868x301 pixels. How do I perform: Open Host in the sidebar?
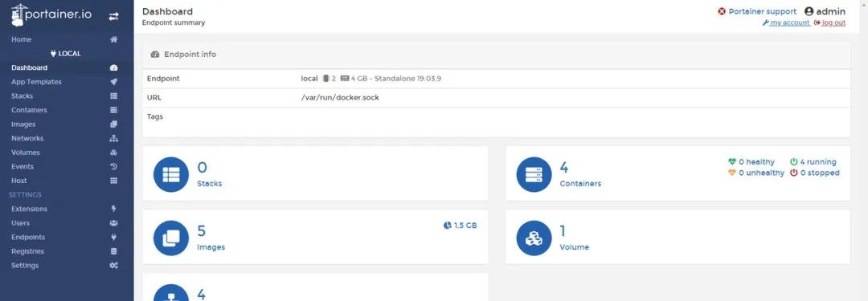(x=67, y=181)
